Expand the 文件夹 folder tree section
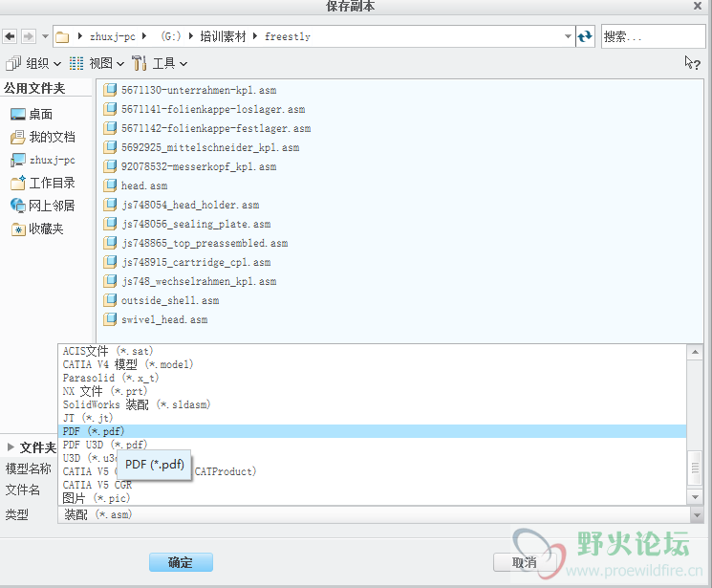This screenshot has width=712, height=588. (x=11, y=447)
